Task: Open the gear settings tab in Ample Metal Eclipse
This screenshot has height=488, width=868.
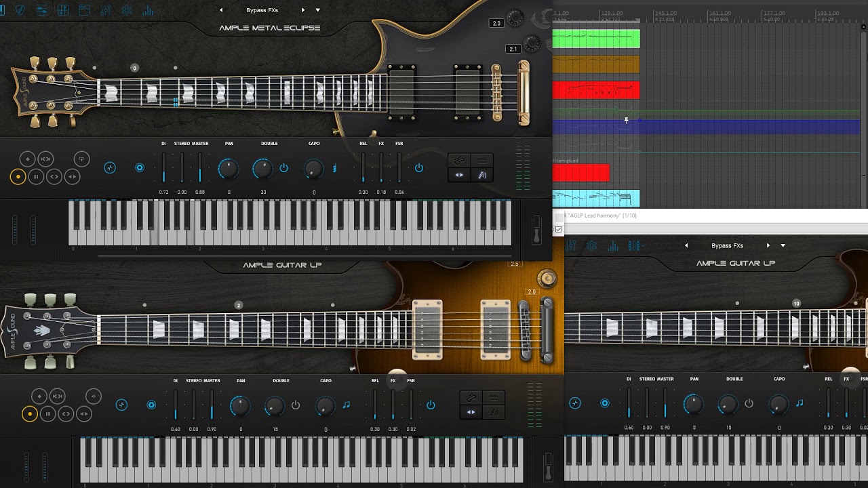Action: pyautogui.click(x=126, y=10)
